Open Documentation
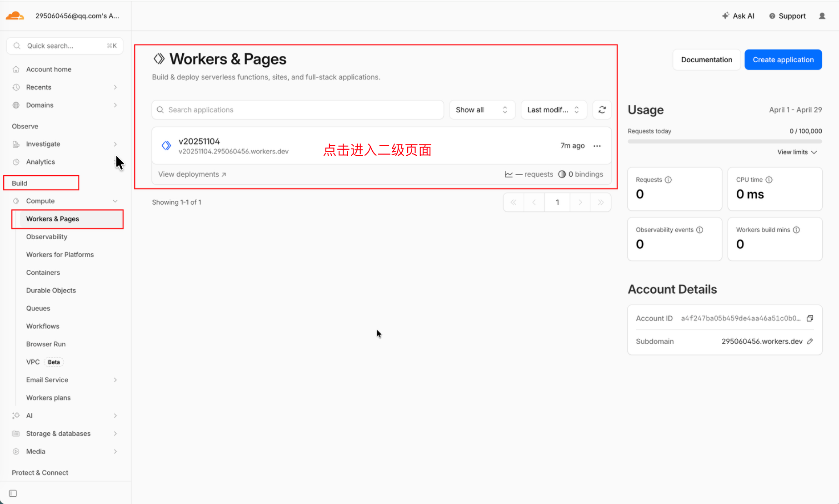The image size is (839, 504). [x=706, y=59]
